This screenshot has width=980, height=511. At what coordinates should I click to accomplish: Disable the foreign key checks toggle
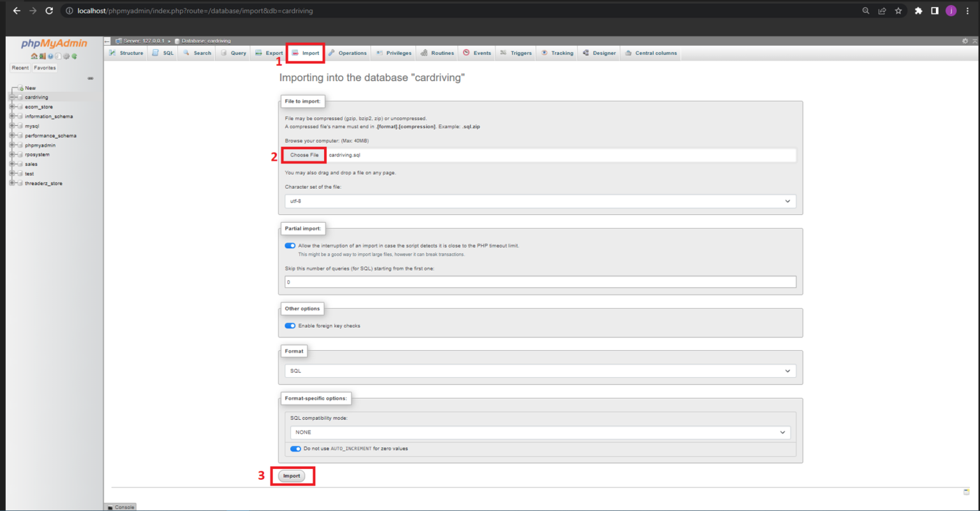290,326
